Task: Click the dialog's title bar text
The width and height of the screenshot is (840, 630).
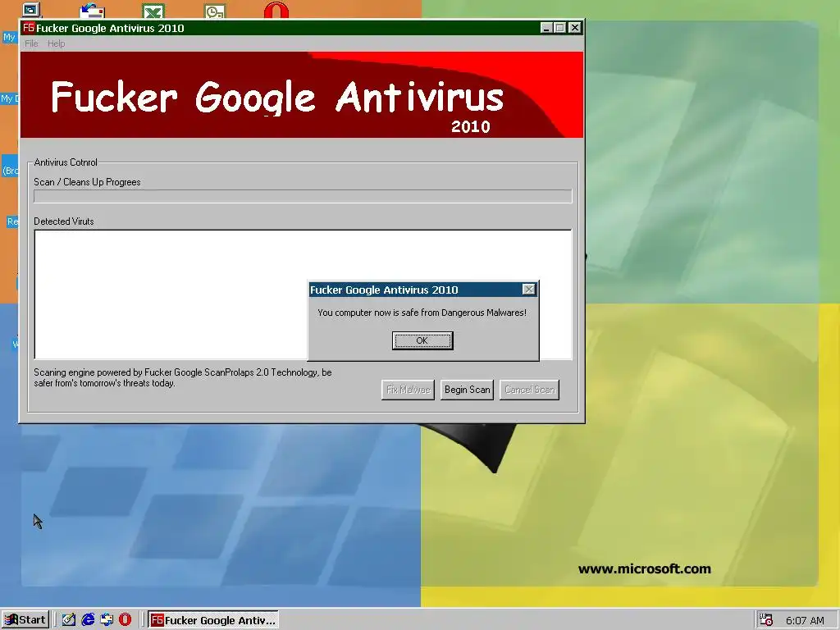Action: click(x=384, y=290)
